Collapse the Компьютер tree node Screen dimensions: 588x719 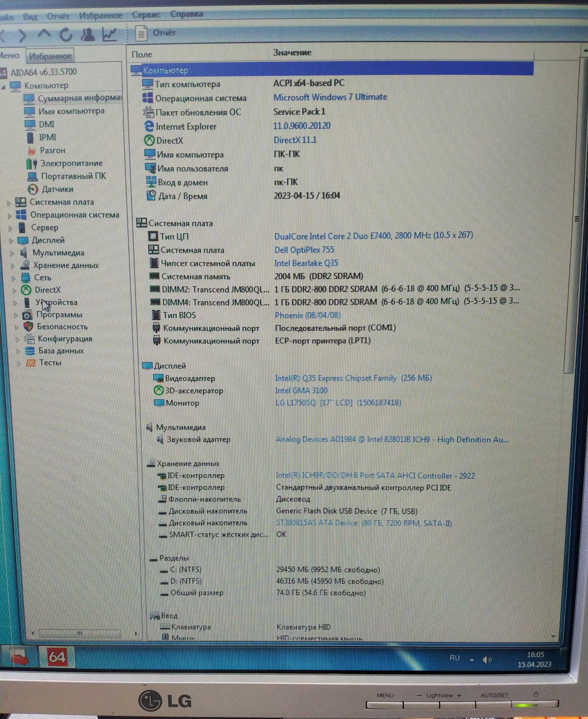click(4, 87)
